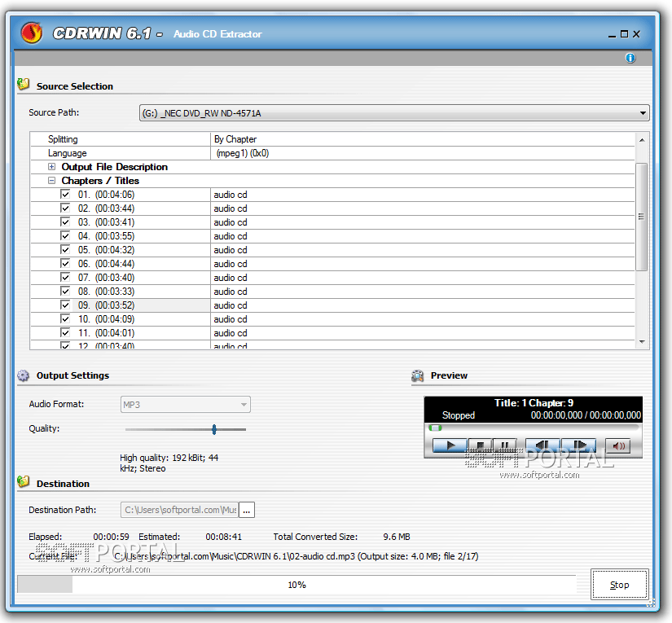Click the Quality slider handle
Viewport: 672px width, 623px height.
click(213, 429)
